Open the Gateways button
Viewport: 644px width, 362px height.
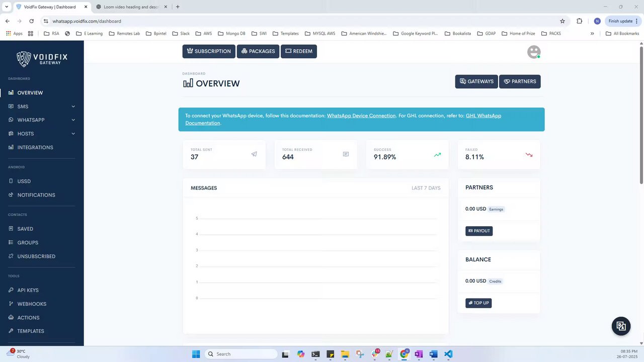click(x=476, y=81)
